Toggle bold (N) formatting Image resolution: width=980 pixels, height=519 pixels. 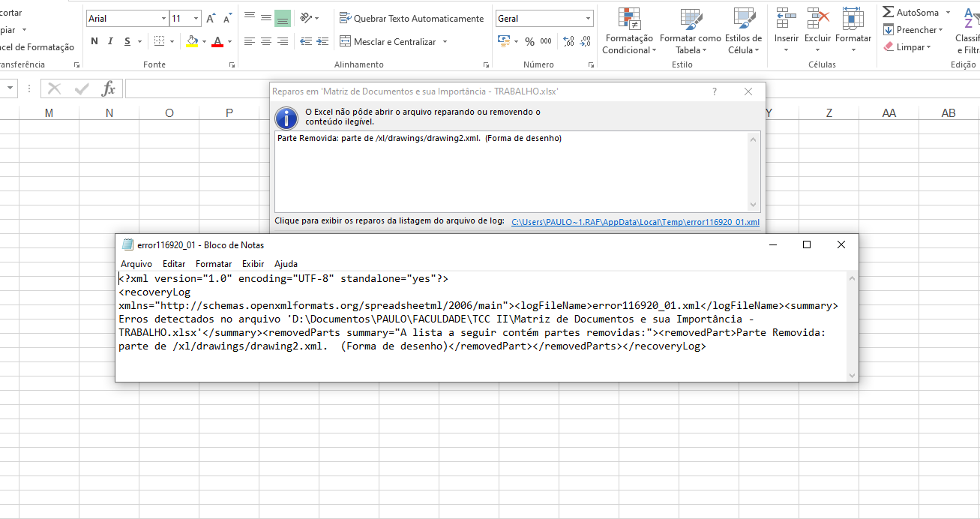click(x=94, y=42)
